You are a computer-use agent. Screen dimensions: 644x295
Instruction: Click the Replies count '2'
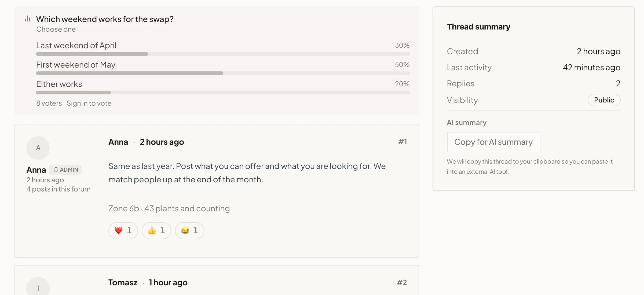pyautogui.click(x=618, y=83)
